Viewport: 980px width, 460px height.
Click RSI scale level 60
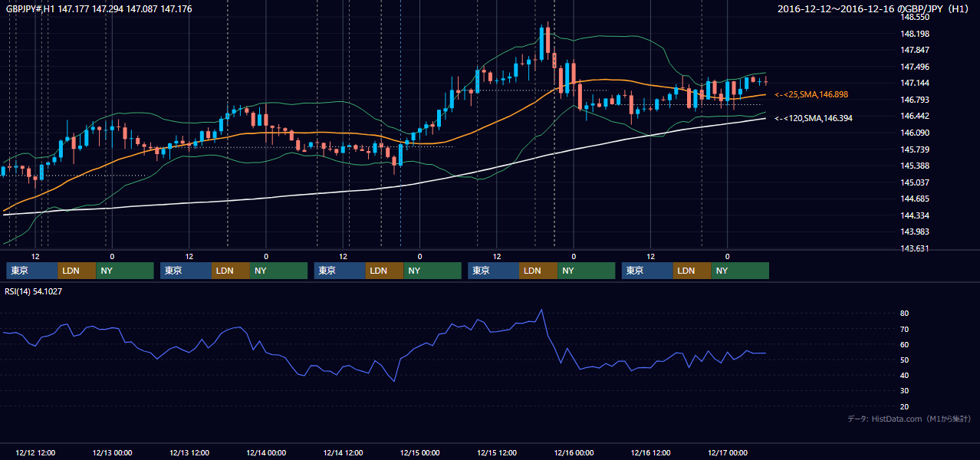click(905, 344)
